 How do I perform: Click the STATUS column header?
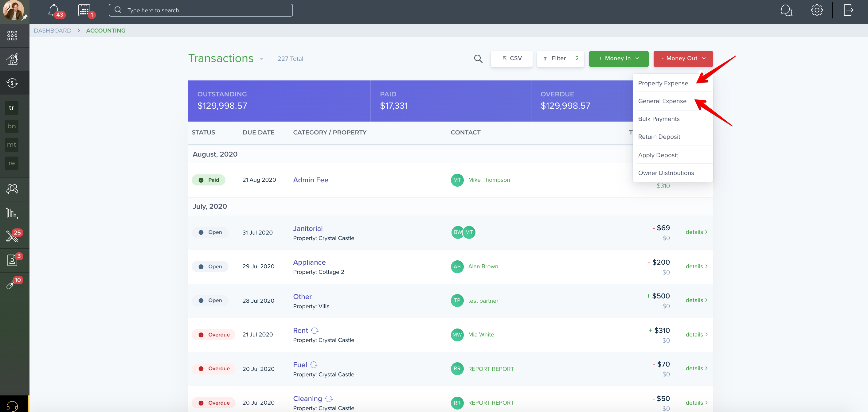[203, 132]
